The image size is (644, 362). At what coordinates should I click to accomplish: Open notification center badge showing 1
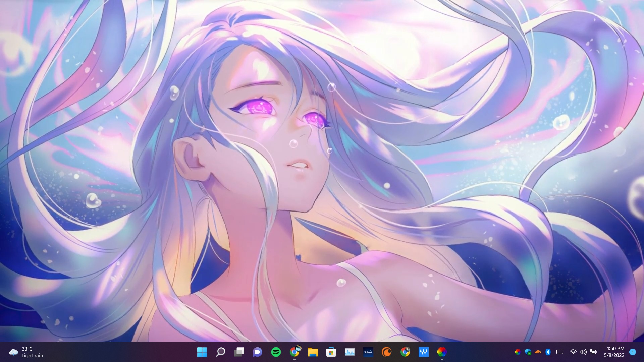633,352
